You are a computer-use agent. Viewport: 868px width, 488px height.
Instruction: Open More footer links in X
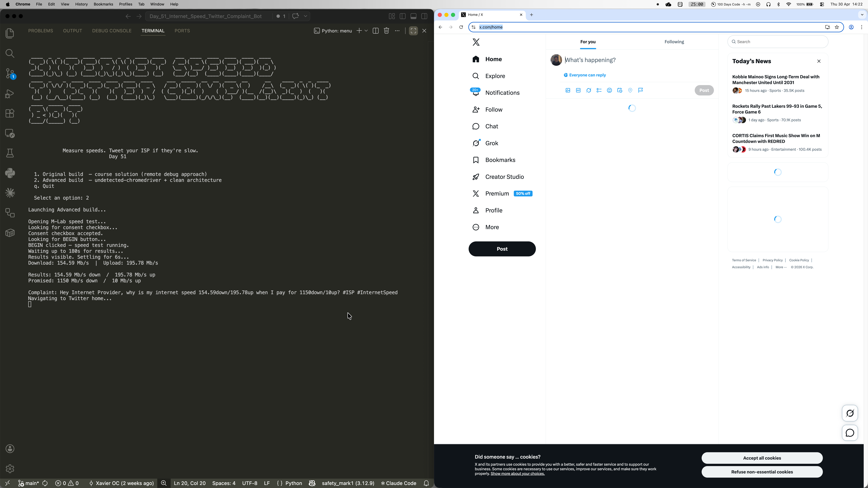point(781,267)
